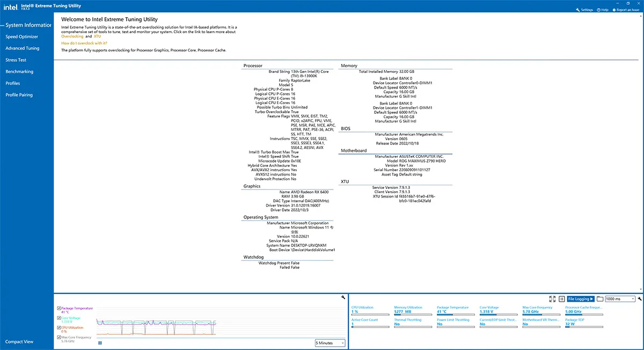The width and height of the screenshot is (644, 350).
Task: Open the 1000 ms interval dropdown
Action: [620, 299]
